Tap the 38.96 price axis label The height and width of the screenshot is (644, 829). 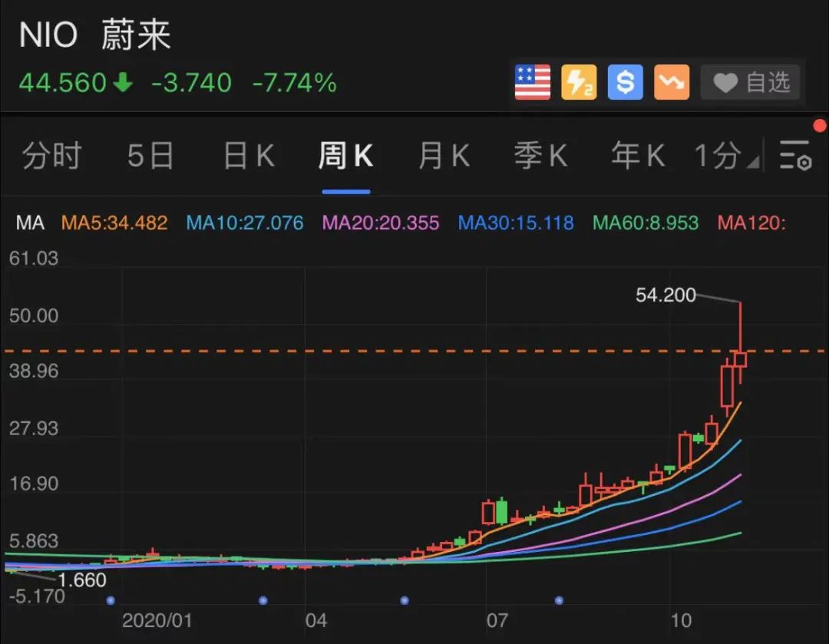(x=33, y=372)
